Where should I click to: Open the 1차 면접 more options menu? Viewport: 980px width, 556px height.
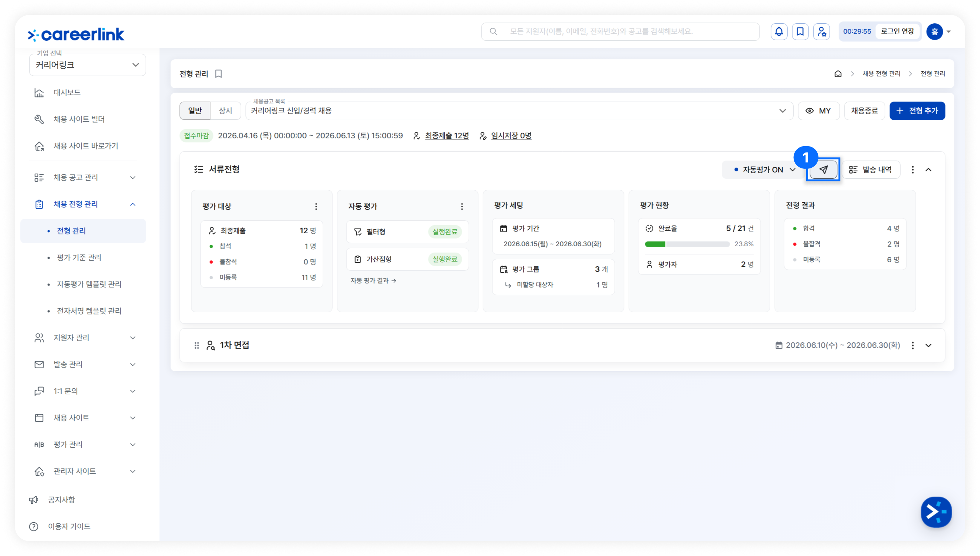tap(913, 345)
